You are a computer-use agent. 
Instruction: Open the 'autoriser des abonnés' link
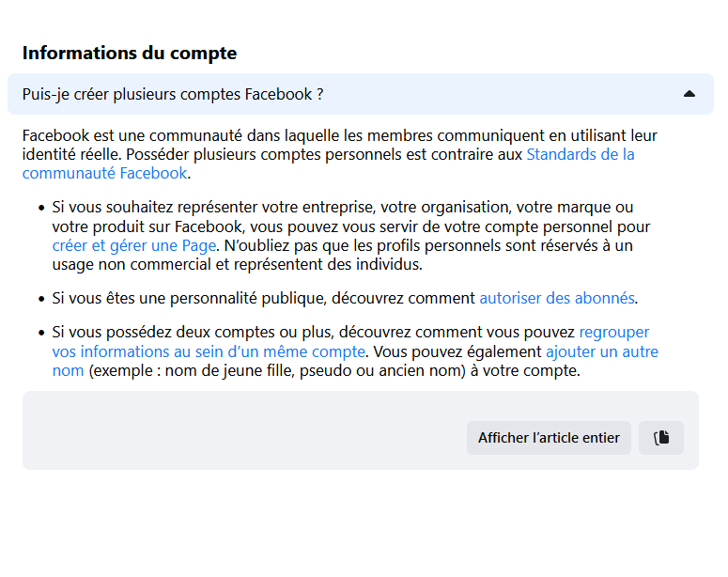click(557, 298)
